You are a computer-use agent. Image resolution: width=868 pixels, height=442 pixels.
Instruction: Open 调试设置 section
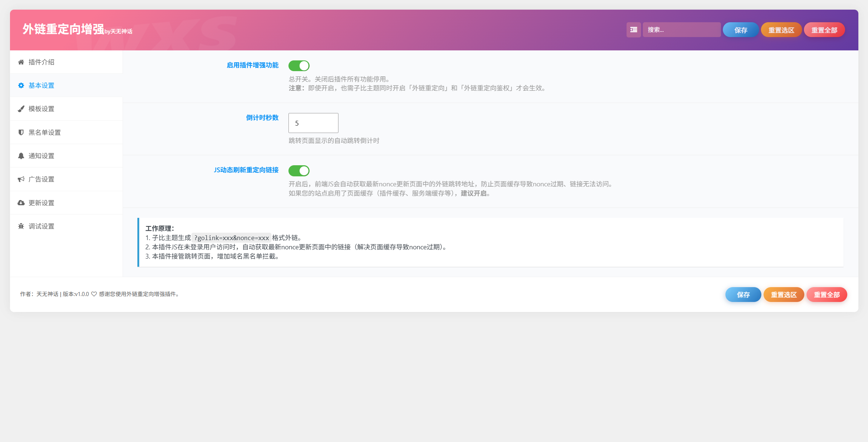coord(66,226)
